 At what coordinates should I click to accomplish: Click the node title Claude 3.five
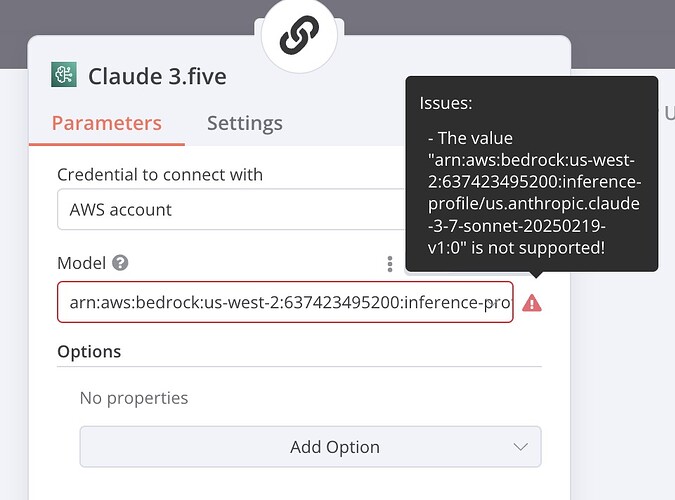pos(157,77)
